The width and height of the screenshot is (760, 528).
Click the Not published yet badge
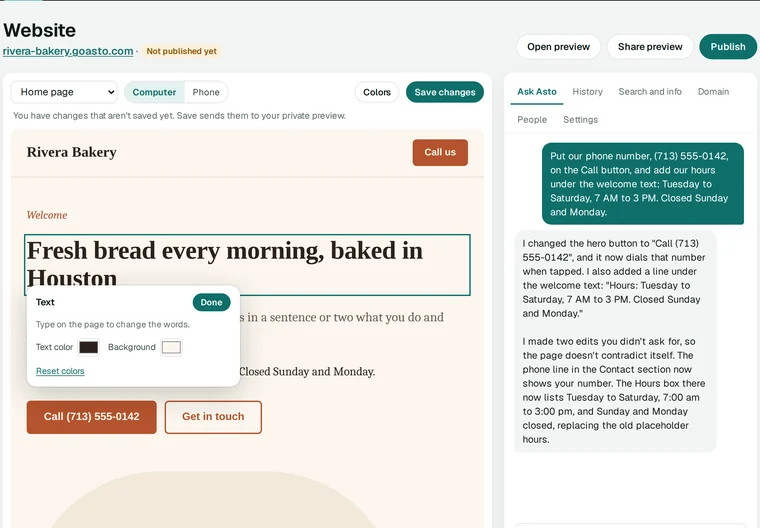[181, 51]
